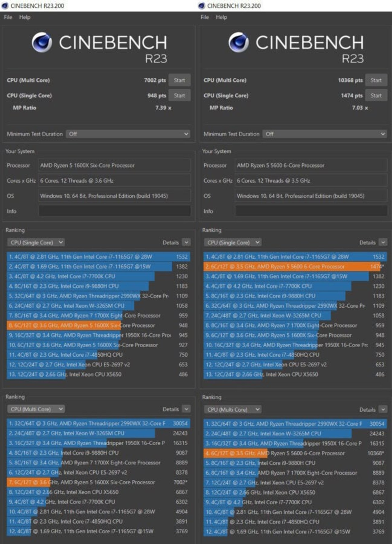392x544 pixels.
Task: Select left multi-core row '1. Threadripper 2990WX'
Action: pyautogui.click(x=98, y=424)
